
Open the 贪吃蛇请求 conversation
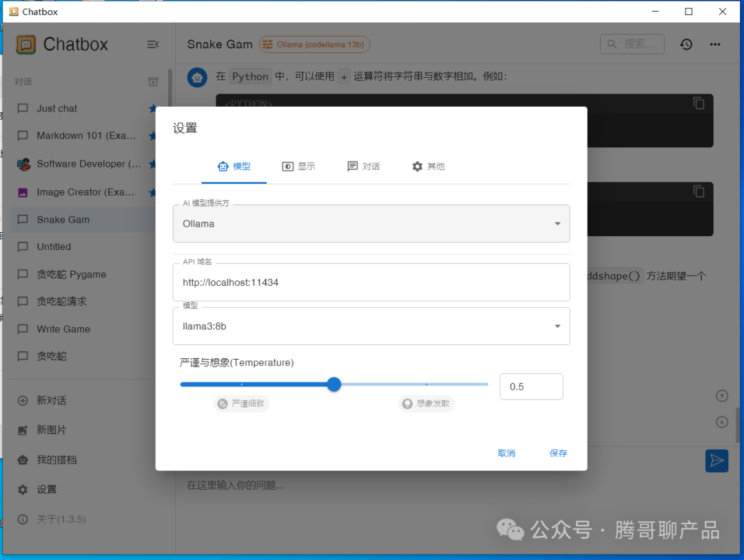(83, 302)
